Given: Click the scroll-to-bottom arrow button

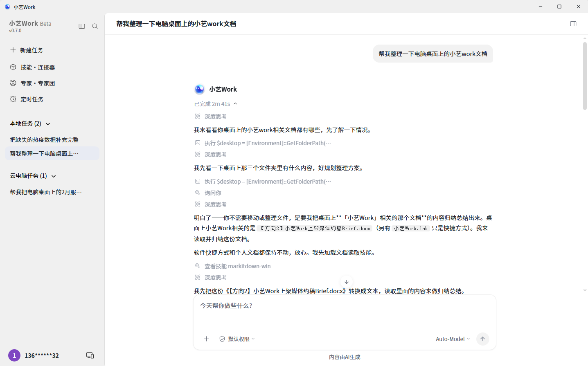Looking at the screenshot, I should 347,282.
